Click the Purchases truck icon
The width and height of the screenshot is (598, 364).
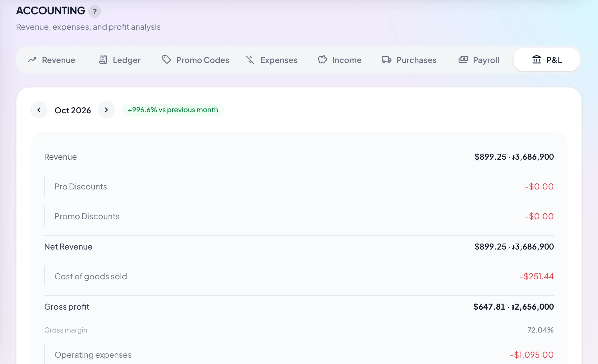click(x=387, y=60)
